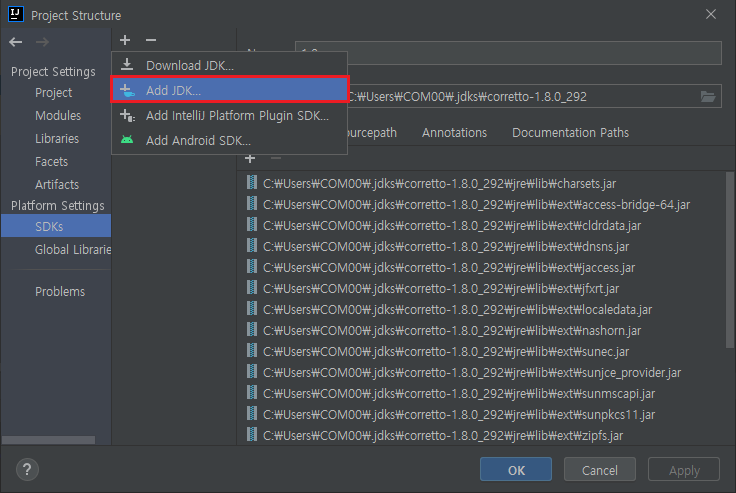Click the minus icon to remove SDK
Viewport: 736px width, 493px height.
(x=151, y=40)
